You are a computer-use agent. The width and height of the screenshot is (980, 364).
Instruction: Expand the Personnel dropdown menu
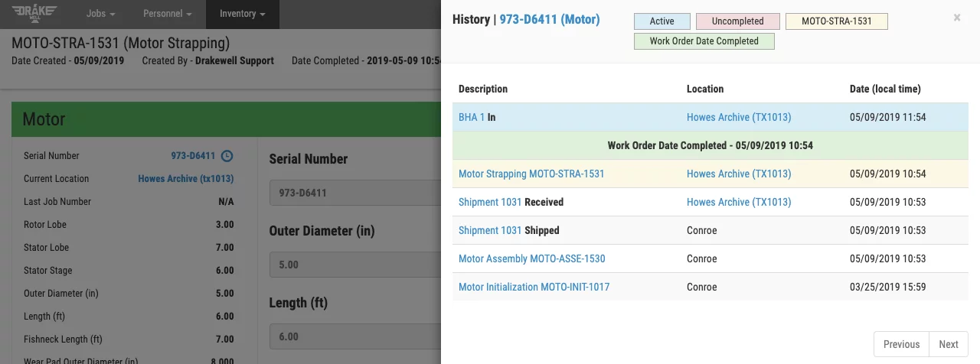168,14
